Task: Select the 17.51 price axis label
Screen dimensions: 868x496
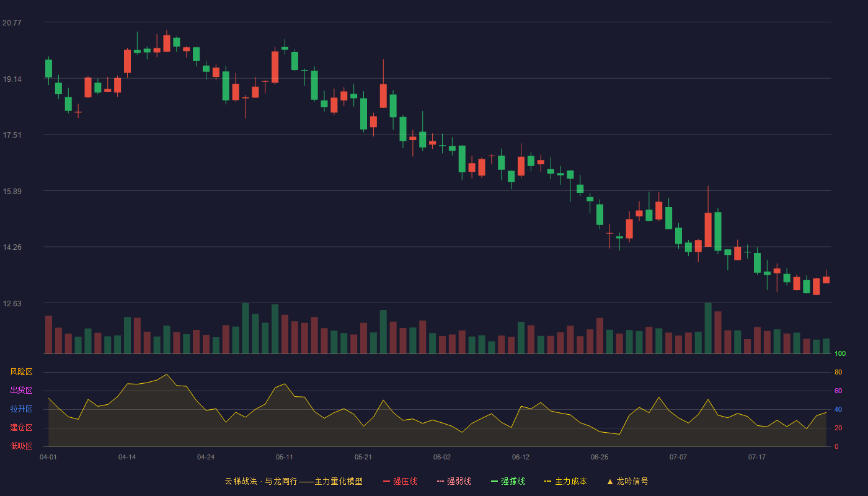Action: [x=12, y=135]
